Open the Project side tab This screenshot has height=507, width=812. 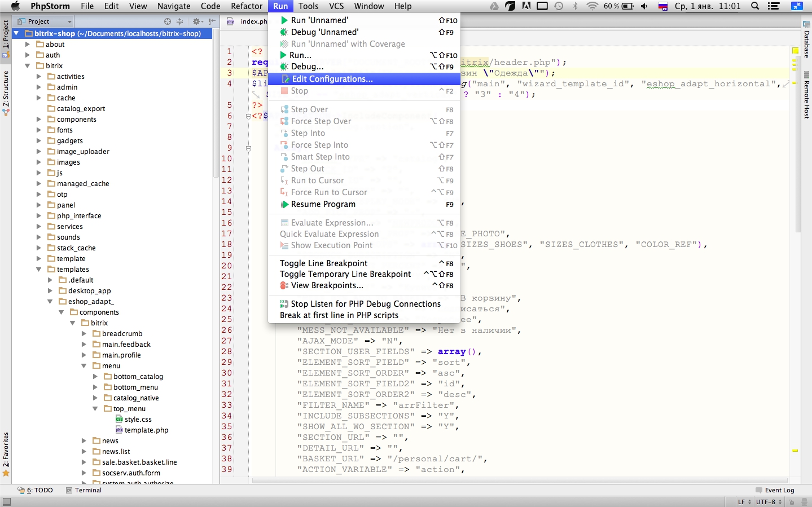(6, 39)
